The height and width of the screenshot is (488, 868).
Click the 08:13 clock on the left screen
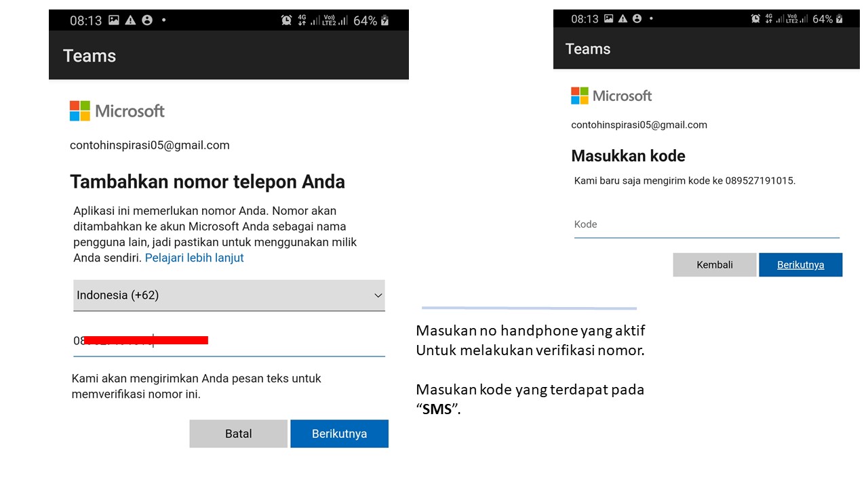click(x=86, y=20)
